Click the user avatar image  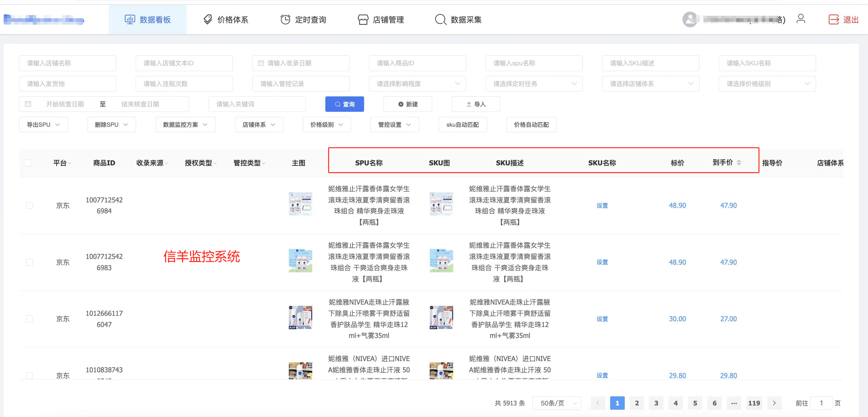coord(690,19)
